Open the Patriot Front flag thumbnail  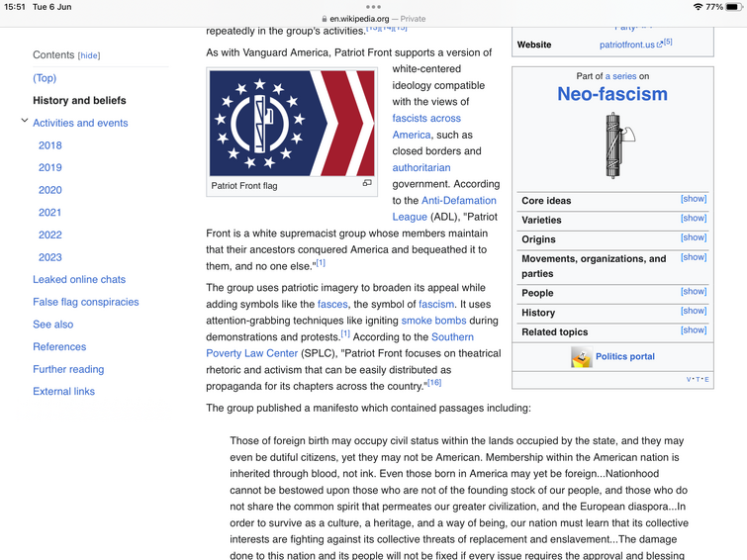(x=292, y=124)
